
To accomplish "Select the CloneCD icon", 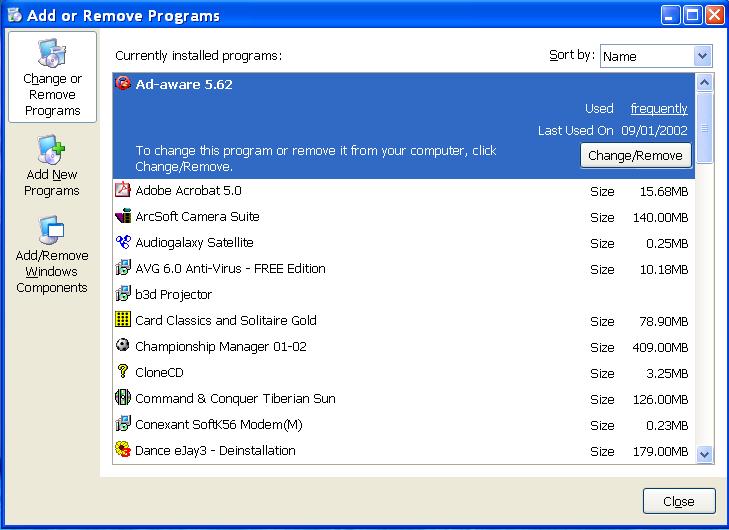I will point(123,372).
